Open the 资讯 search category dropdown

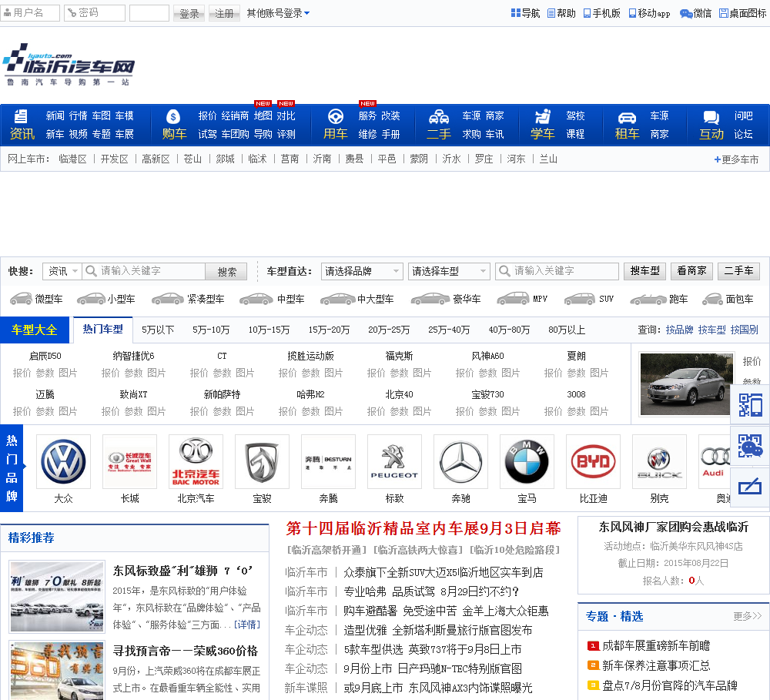pos(62,271)
